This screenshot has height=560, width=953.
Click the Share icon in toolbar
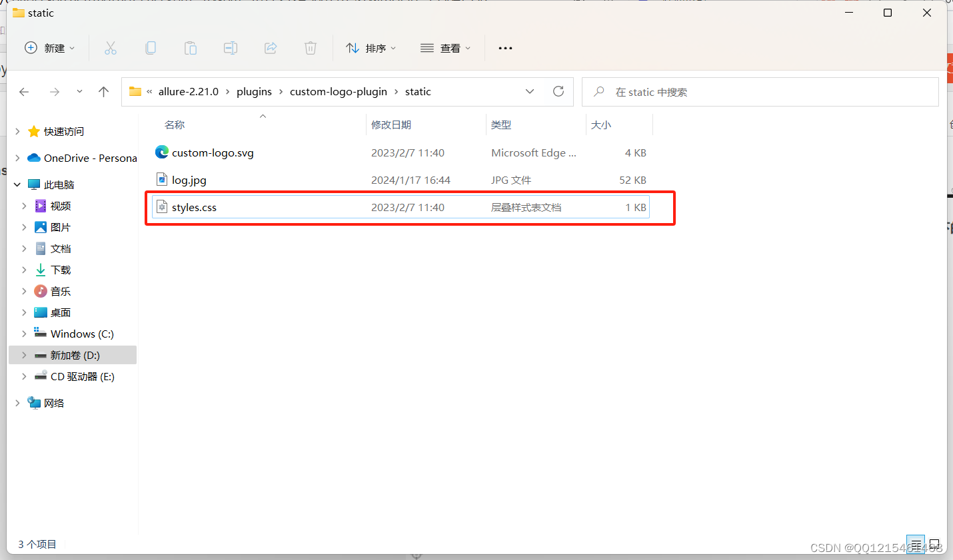coord(271,48)
